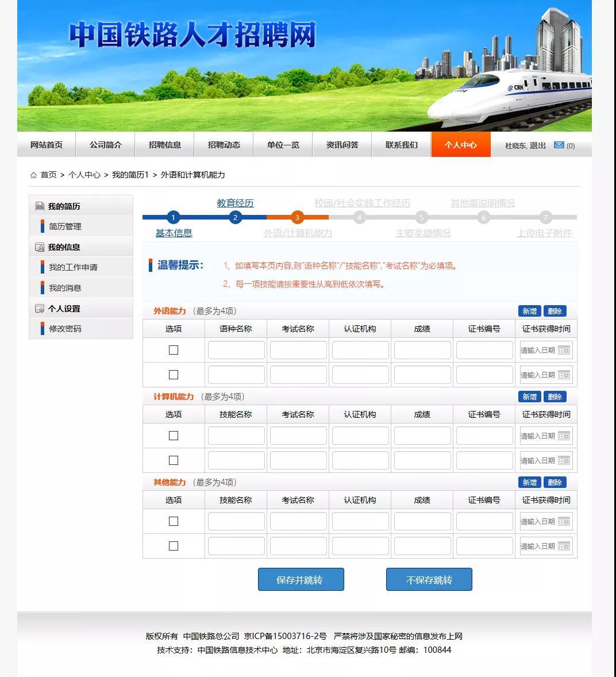Click 考试名称 field in second computer skill row
The image size is (616, 677).
(298, 461)
